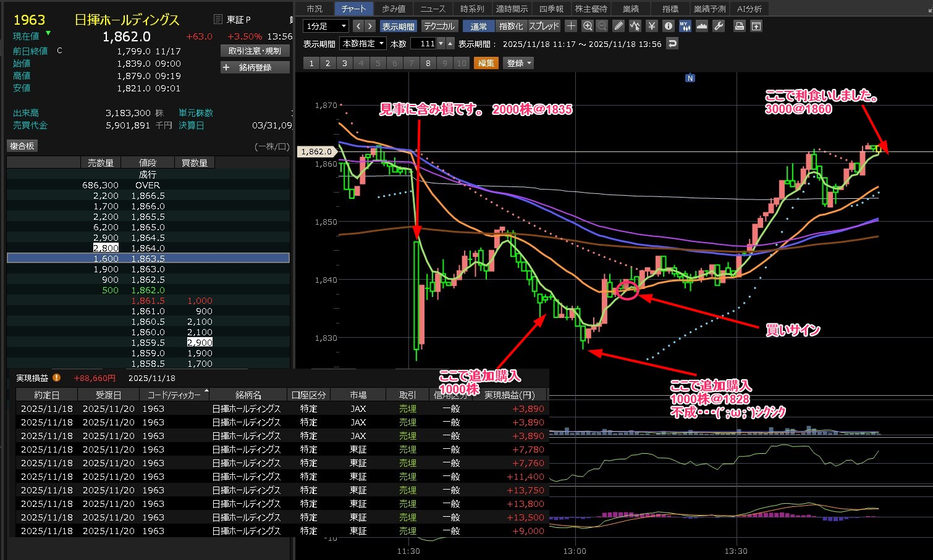Toggle the 表示期間 display period button

pos(398,26)
